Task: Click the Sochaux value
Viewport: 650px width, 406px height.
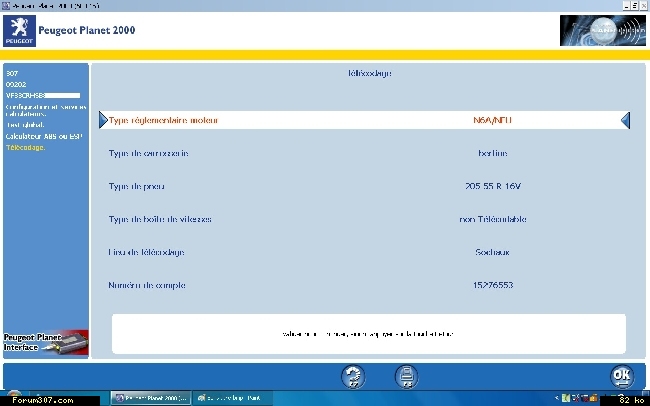Action: pyautogui.click(x=492, y=252)
